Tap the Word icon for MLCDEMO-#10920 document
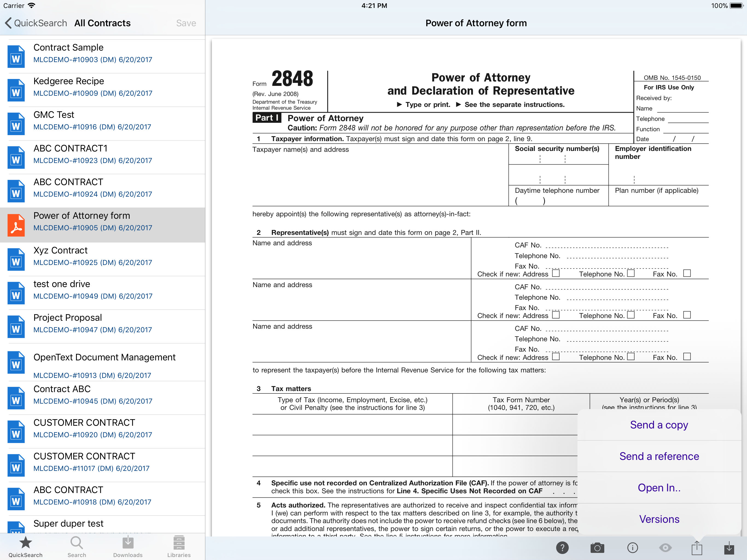Image resolution: width=747 pixels, height=560 pixels. (16, 432)
